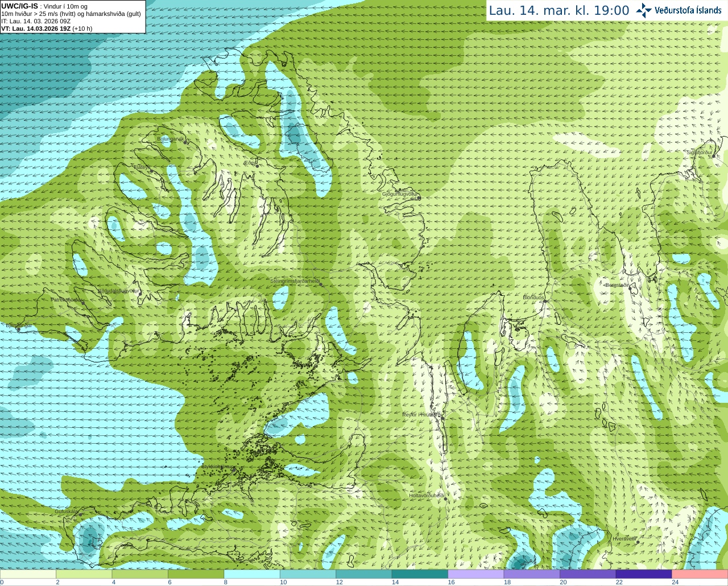
Task: Click the Bergsstaðir station label
Action: coord(617,285)
